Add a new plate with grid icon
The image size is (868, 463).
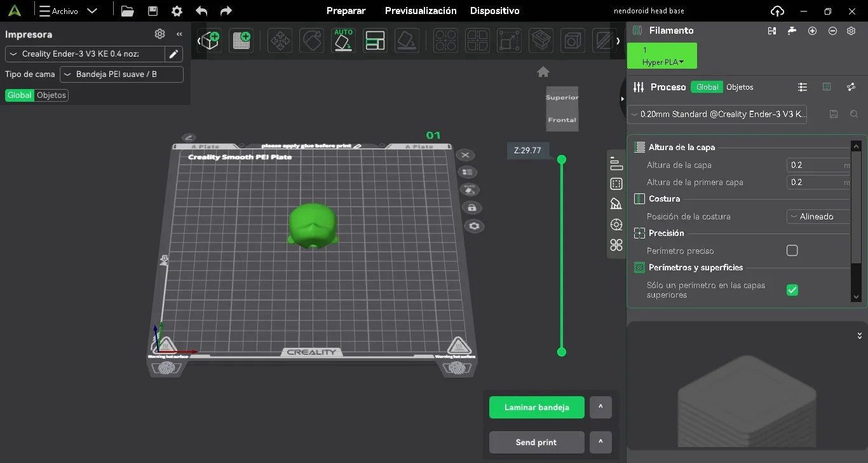pos(241,41)
